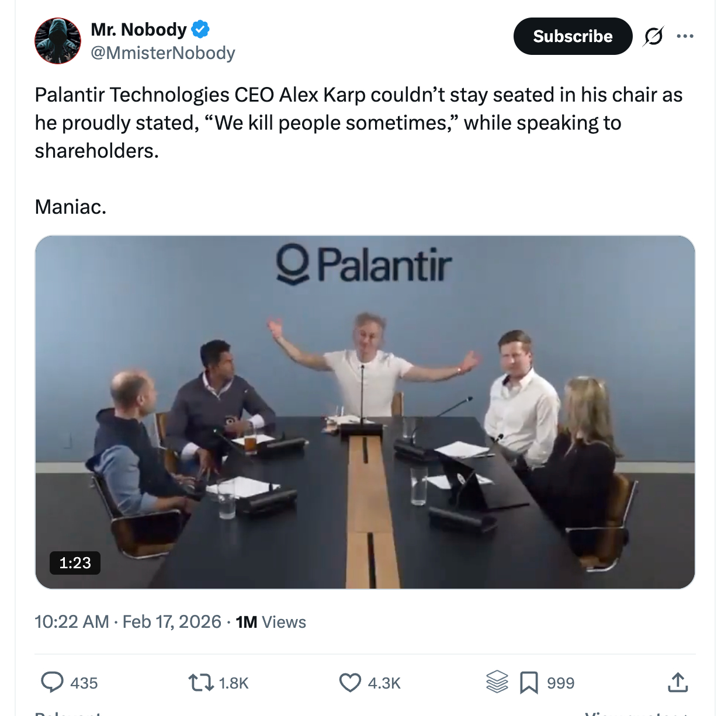The image size is (728, 716).
Task: Play the Palantir video thumbnail
Action: [365, 412]
